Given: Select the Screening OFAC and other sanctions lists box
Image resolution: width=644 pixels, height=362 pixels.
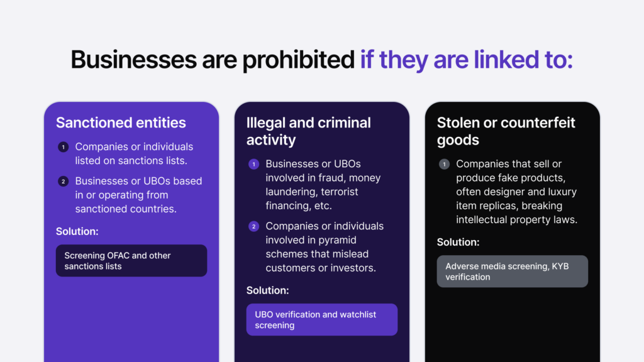Looking at the screenshot, I should (131, 261).
